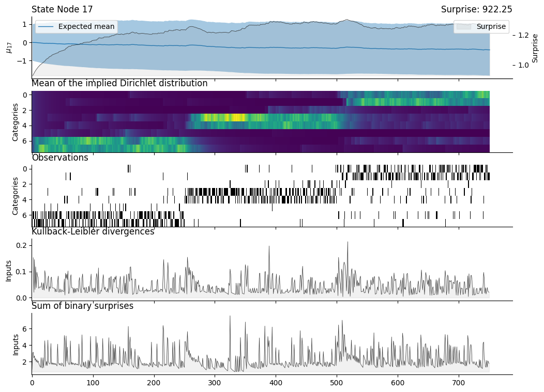Click the "Categories" label beside the heatmap

(16, 122)
